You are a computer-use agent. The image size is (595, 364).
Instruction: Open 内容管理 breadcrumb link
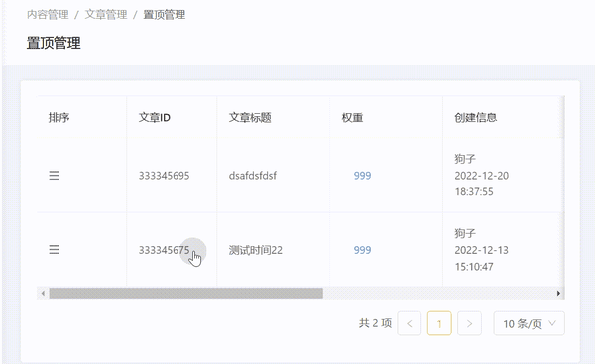pos(48,15)
